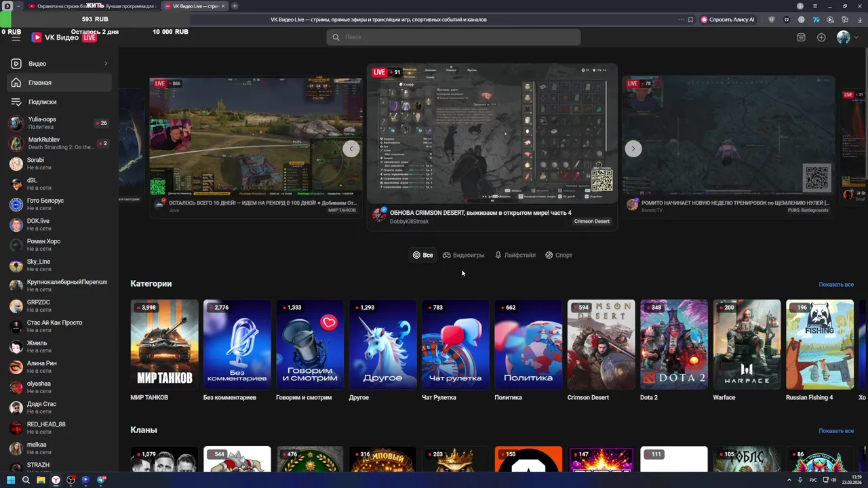
Task: Open the Windows Start menu
Action: tap(11, 480)
